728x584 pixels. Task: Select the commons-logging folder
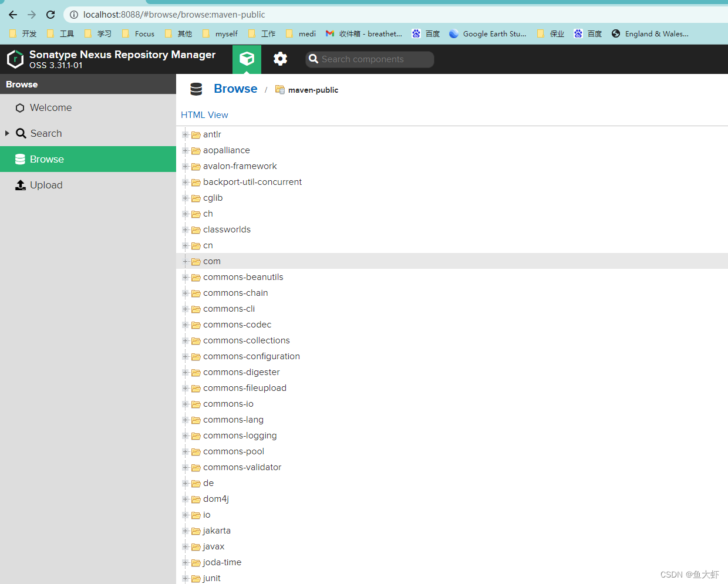pos(240,436)
